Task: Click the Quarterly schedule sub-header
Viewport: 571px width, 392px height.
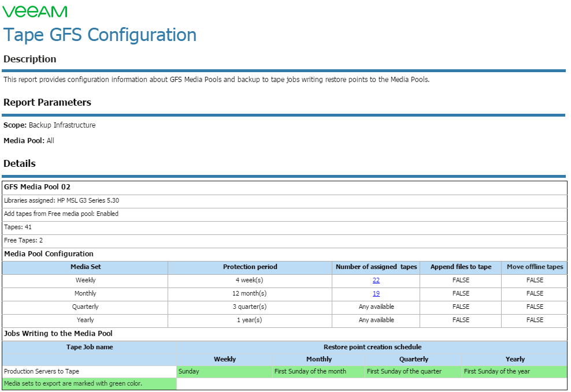Action: pyautogui.click(x=413, y=360)
